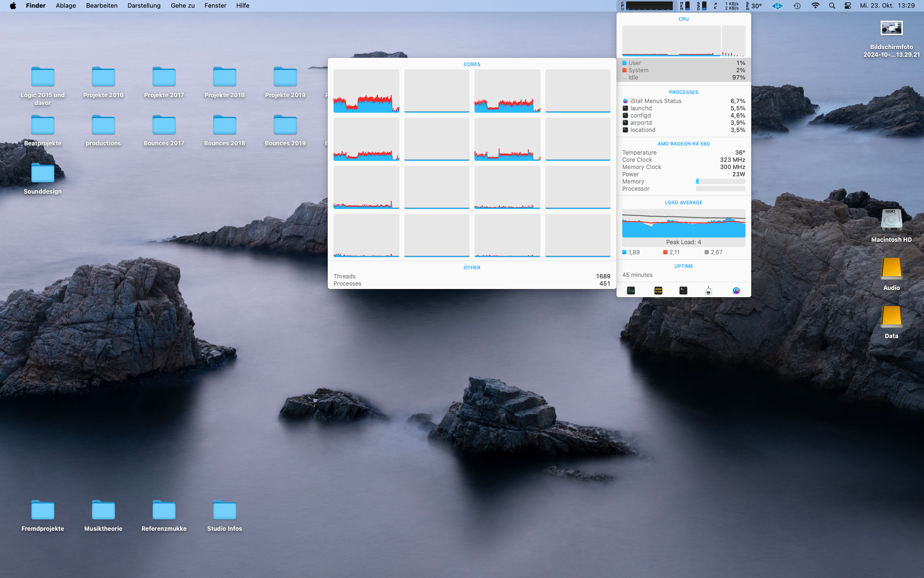Open Control Center toggles icon
Screen dimensions: 924x578
point(848,6)
